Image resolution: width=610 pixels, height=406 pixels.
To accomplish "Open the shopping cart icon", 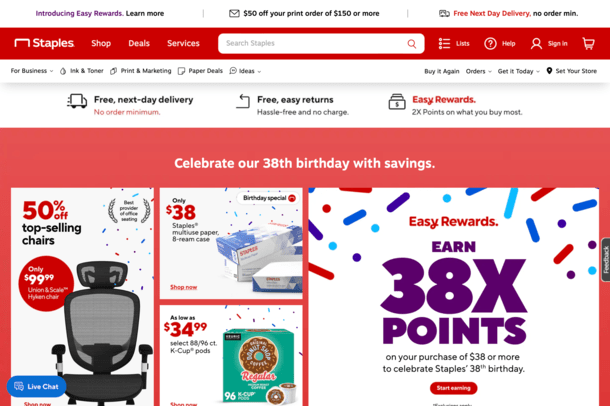I will 588,43.
